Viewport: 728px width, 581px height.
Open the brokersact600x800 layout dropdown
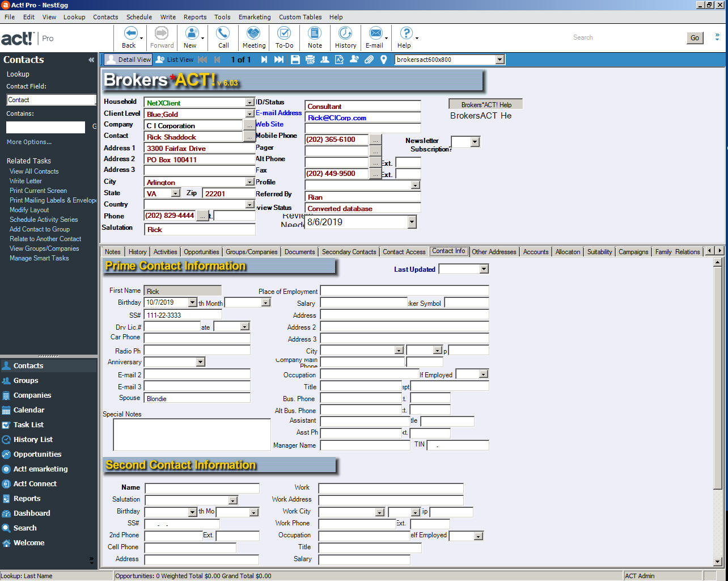click(x=500, y=60)
